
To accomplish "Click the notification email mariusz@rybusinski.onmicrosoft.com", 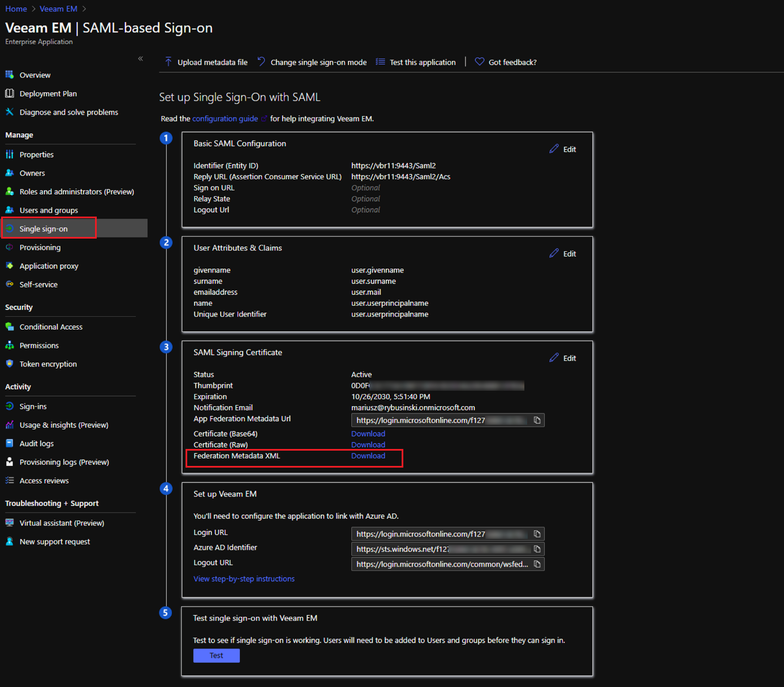I will [413, 408].
